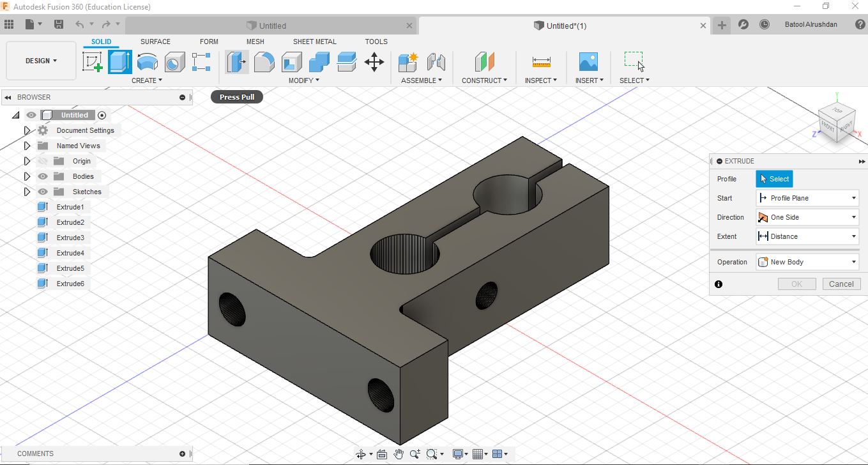Expand the Document Settings tree item
This screenshot has height=465, width=868.
[26, 130]
